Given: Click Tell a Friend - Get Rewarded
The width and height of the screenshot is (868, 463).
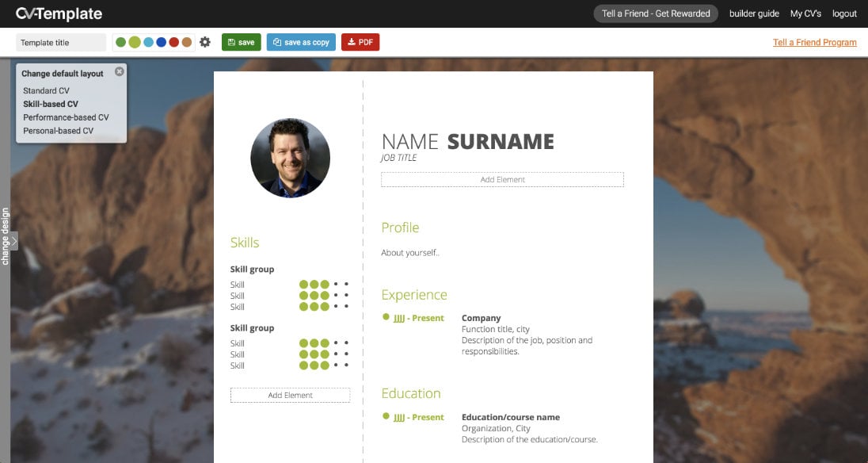Looking at the screenshot, I should (656, 13).
